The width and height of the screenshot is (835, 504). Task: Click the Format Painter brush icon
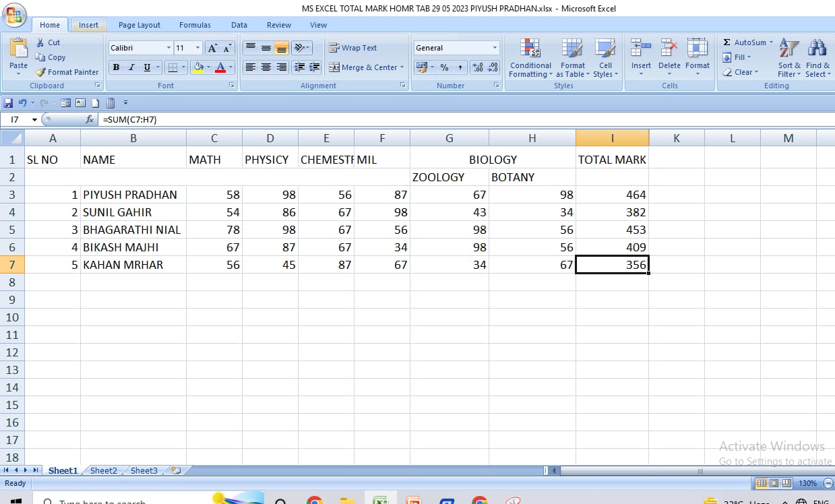point(41,72)
